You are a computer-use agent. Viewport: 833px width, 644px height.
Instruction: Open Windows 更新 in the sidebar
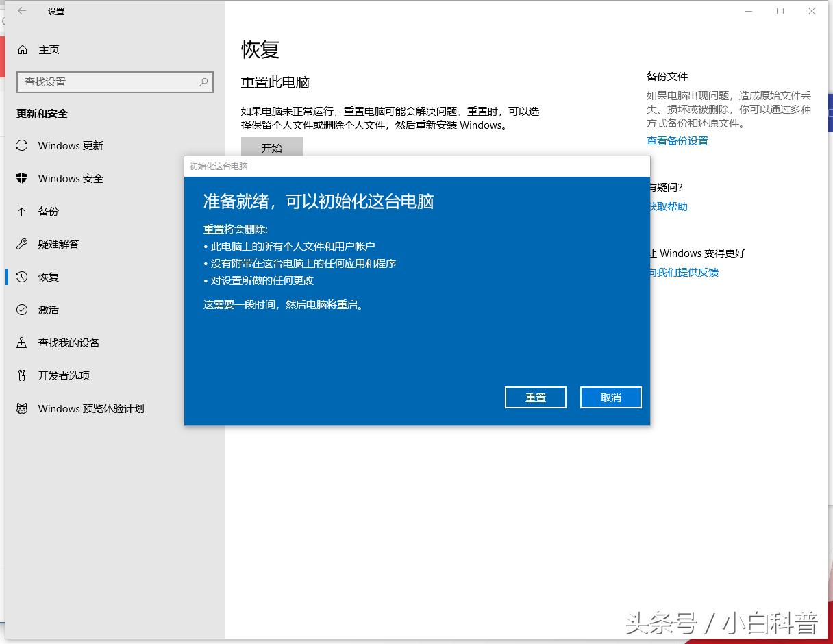coord(71,145)
